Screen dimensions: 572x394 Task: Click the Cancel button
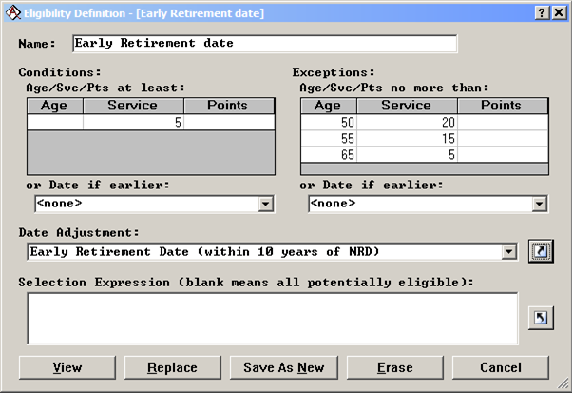500,368
